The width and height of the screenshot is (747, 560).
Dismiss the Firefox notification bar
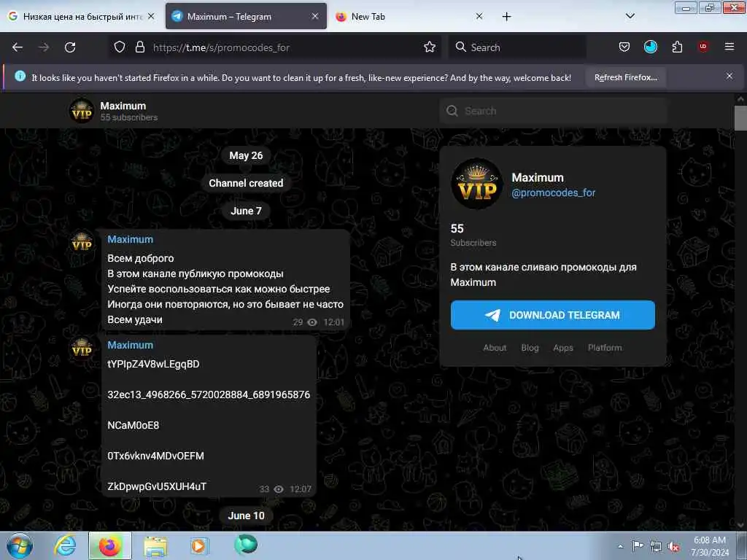click(x=729, y=76)
